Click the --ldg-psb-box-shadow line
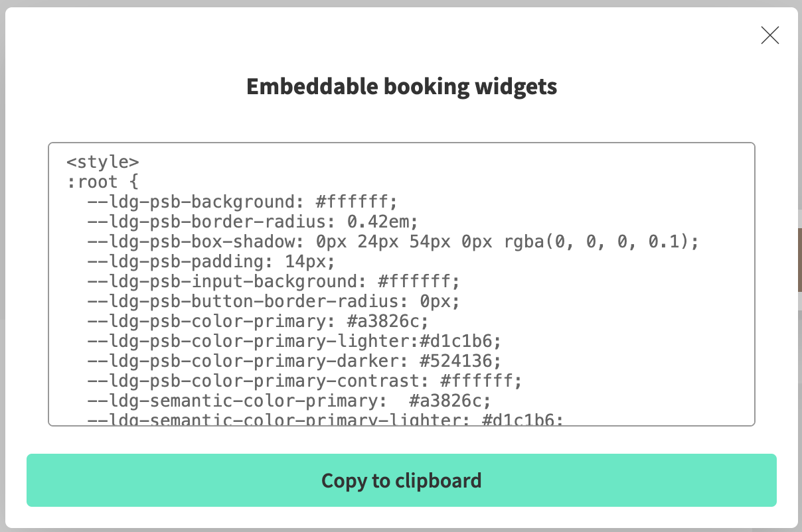 tap(393, 241)
